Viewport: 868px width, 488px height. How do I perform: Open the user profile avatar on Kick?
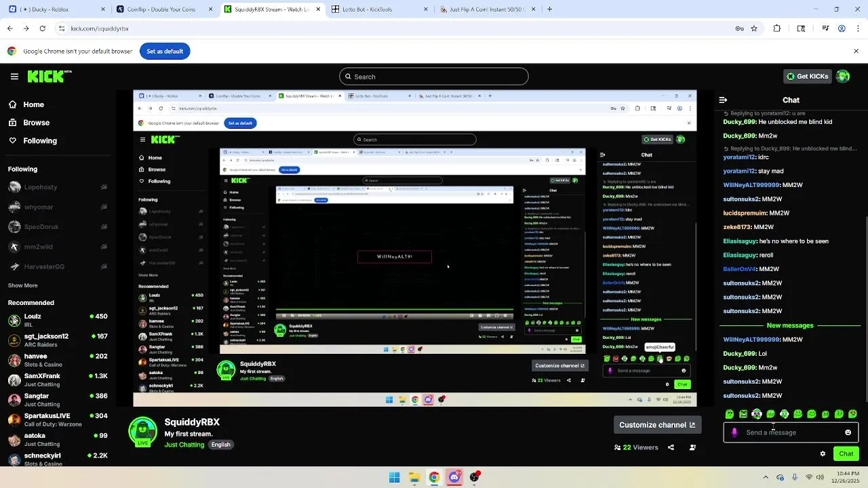[x=843, y=77]
